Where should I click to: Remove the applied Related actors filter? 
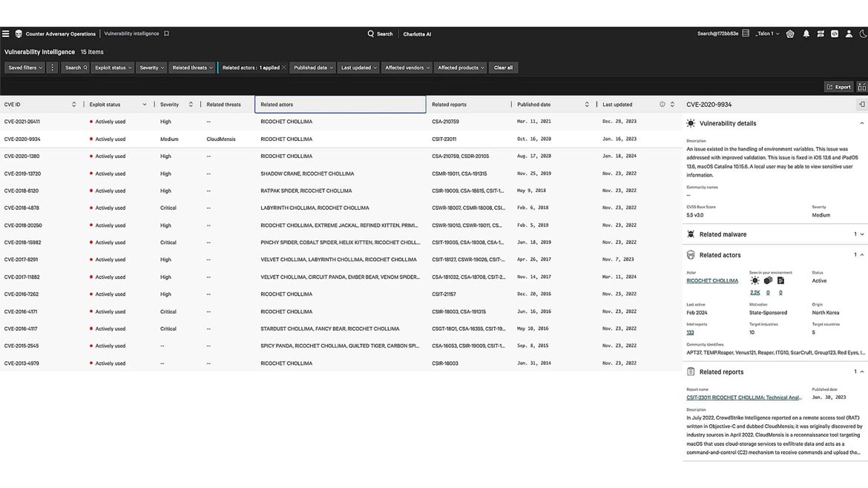pos(284,67)
